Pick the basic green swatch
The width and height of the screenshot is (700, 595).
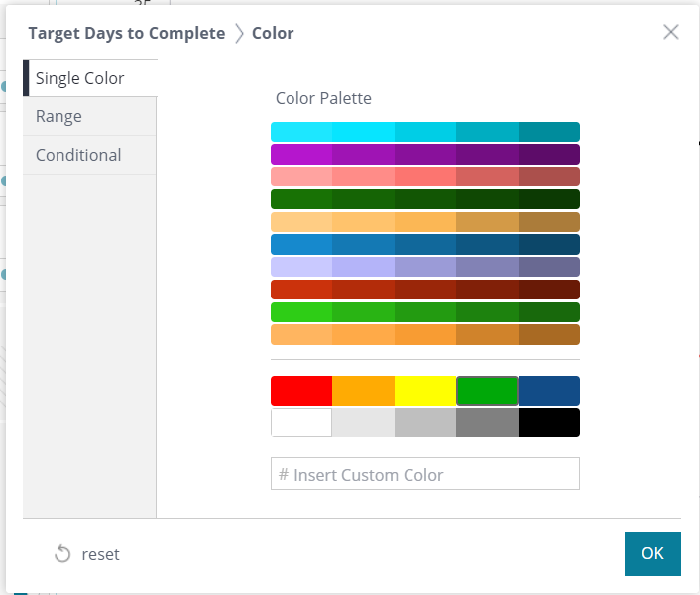tap(487, 391)
